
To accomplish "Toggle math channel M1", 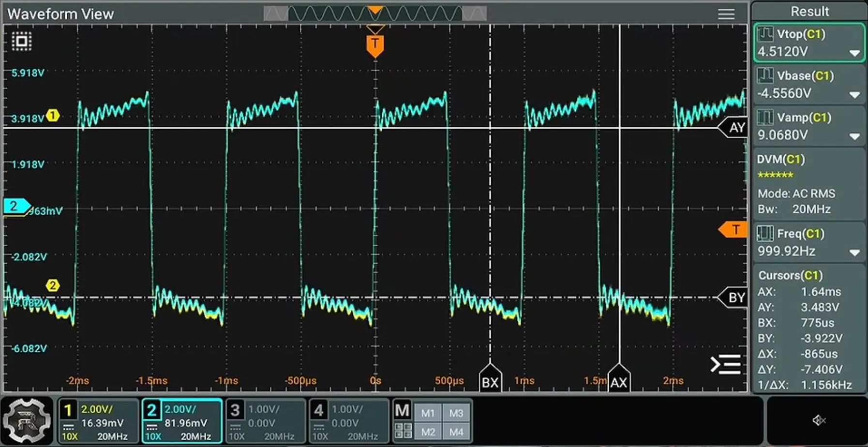I will tap(428, 413).
